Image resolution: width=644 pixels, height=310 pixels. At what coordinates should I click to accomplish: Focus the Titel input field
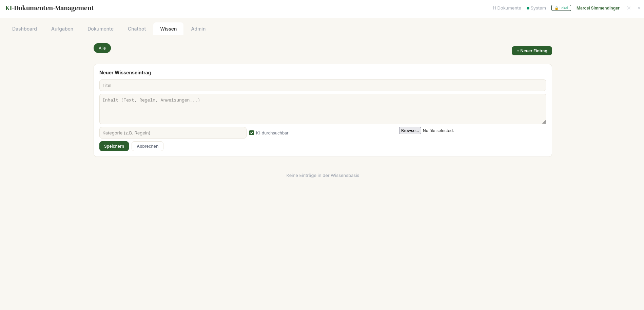pos(323,85)
